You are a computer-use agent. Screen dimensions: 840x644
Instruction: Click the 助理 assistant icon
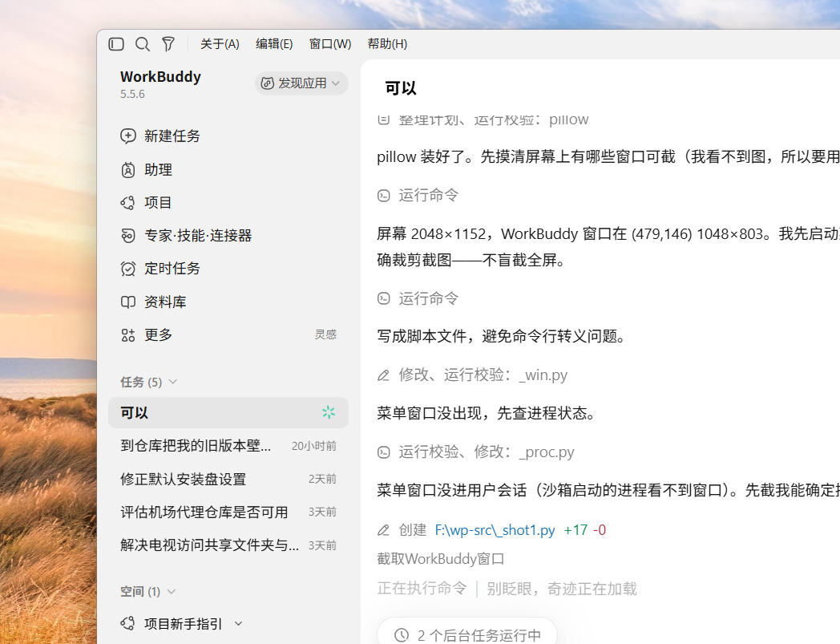[x=128, y=170]
